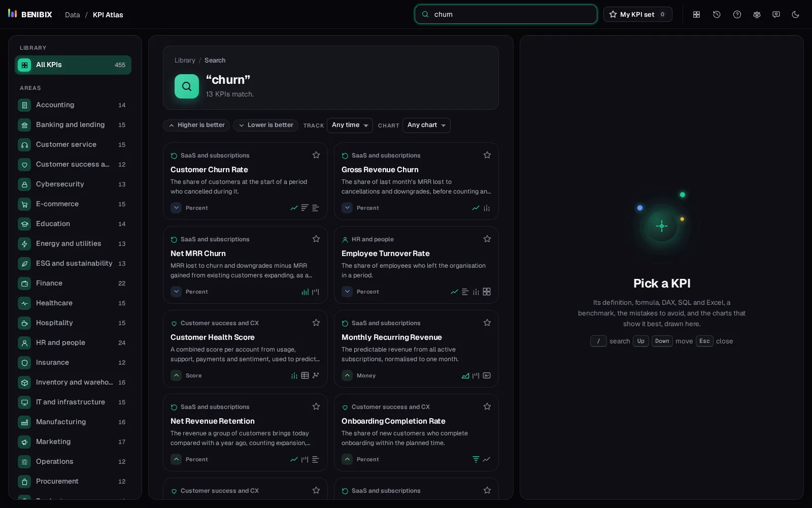The image size is (812, 508).
Task: Click the E-commerce cart icon
Action: (24, 204)
